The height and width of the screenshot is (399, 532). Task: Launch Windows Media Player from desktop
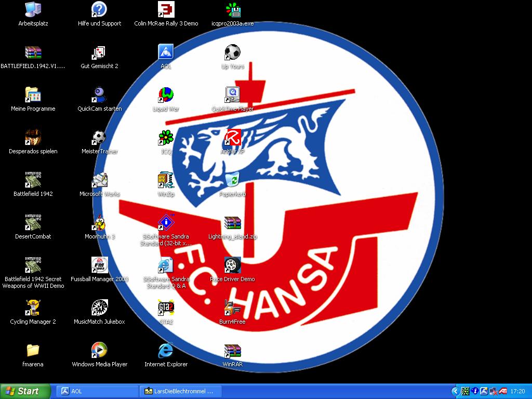(99, 351)
